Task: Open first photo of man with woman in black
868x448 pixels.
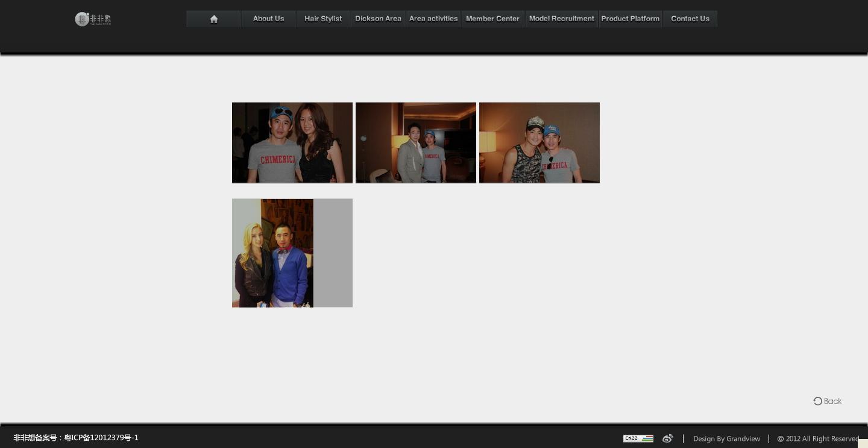Action: pos(292,142)
